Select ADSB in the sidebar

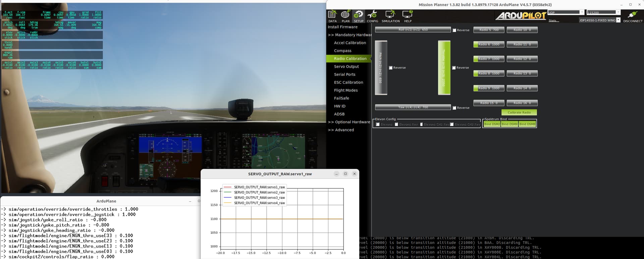point(339,114)
